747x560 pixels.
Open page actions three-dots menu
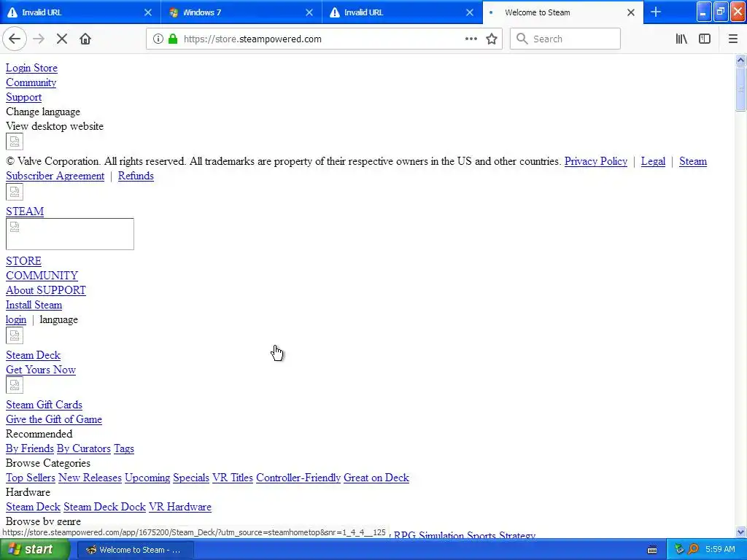471,39
